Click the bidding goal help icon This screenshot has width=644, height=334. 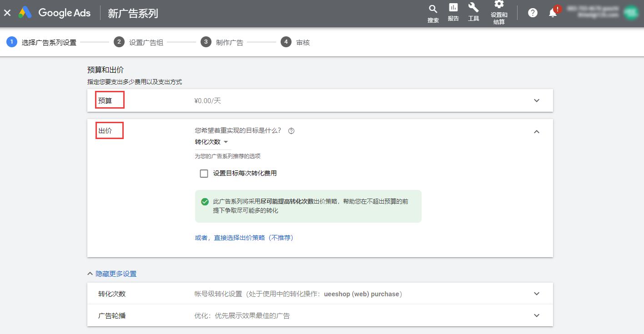point(292,131)
